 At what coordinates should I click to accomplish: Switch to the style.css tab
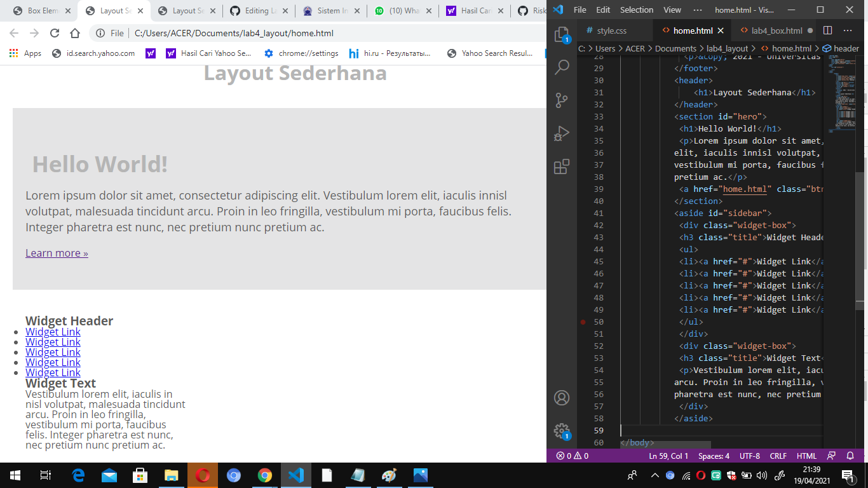tap(611, 30)
